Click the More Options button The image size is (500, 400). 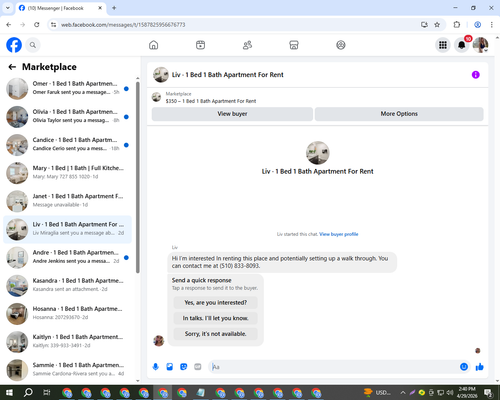click(x=399, y=114)
